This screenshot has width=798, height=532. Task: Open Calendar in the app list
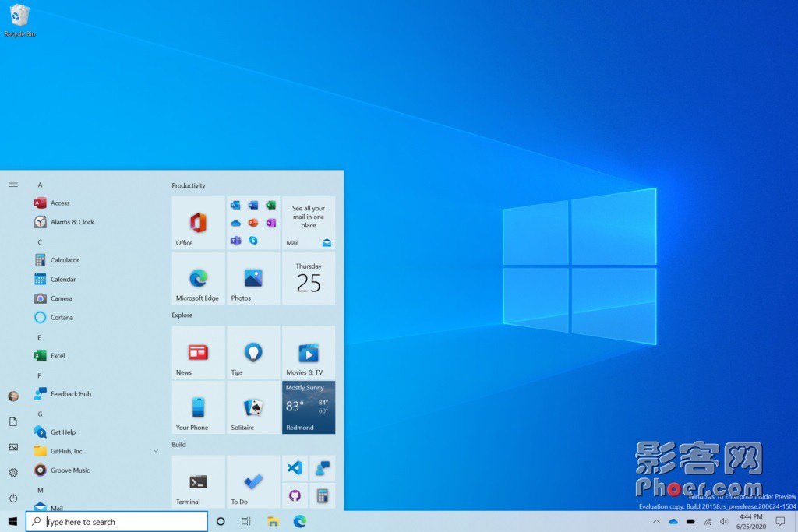point(97,279)
